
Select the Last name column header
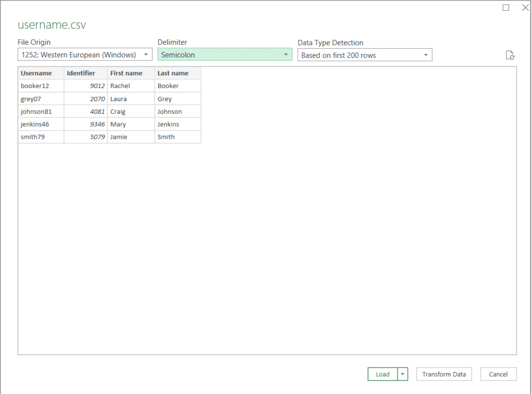[172, 73]
